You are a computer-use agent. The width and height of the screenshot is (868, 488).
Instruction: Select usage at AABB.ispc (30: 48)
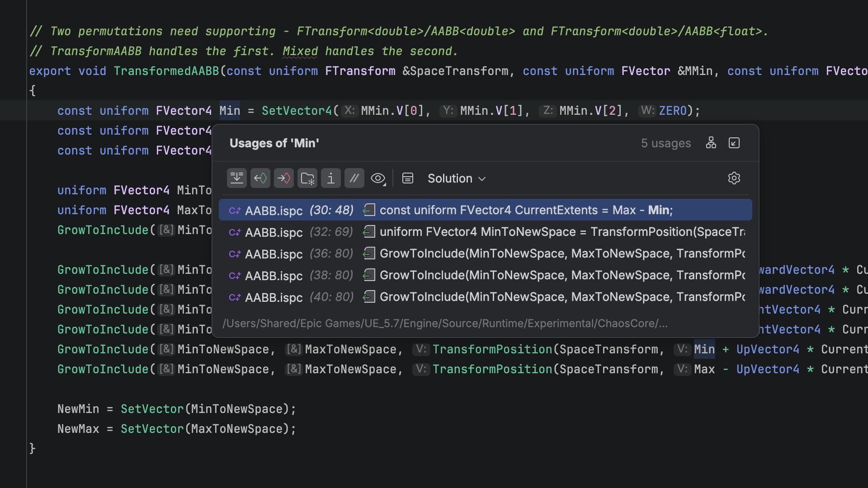pos(485,210)
